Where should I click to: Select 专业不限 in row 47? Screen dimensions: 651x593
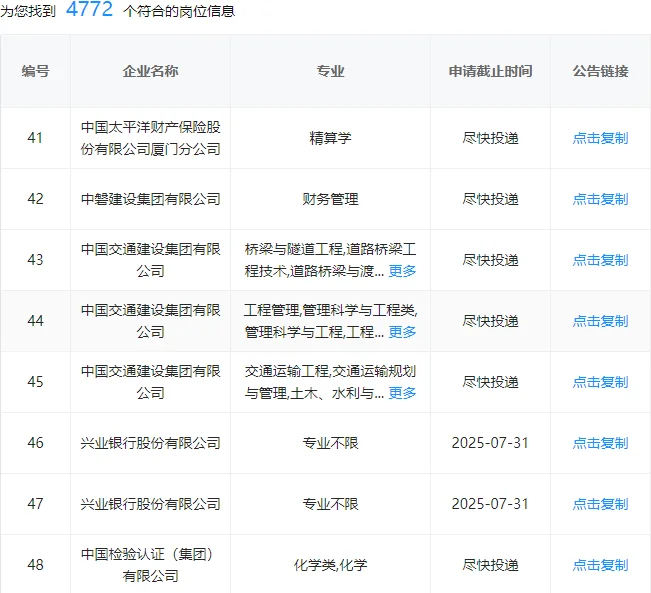pos(330,504)
